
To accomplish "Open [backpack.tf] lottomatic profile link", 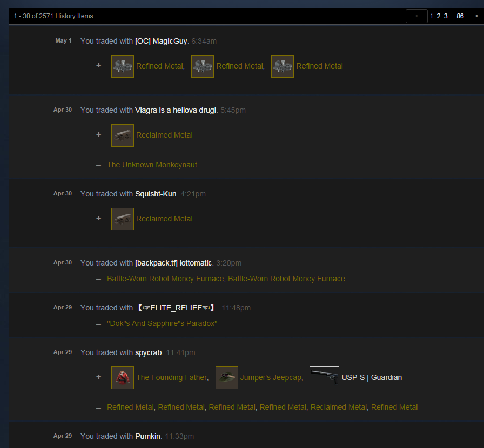I will point(173,263).
